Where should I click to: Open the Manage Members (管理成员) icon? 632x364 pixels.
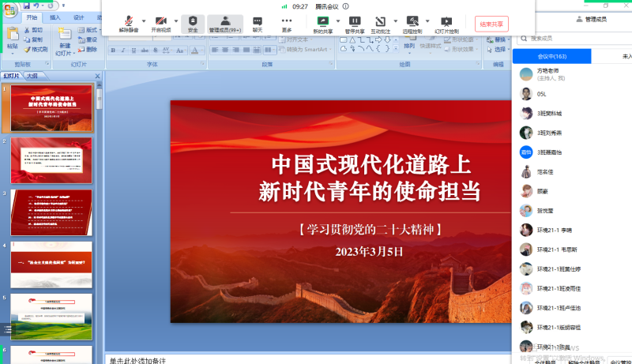pyautogui.click(x=225, y=23)
